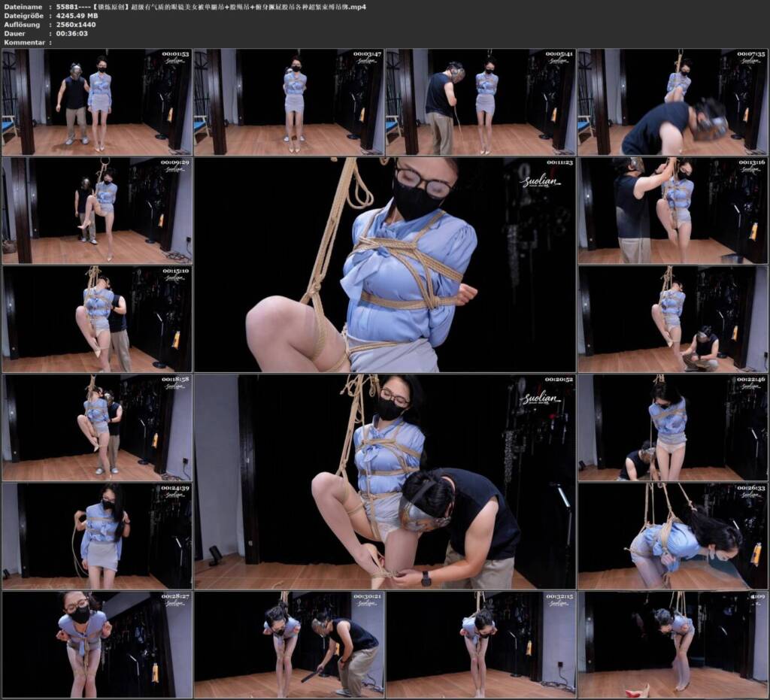
Task: Select the file name ending in .mp4
Action: pos(211,7)
